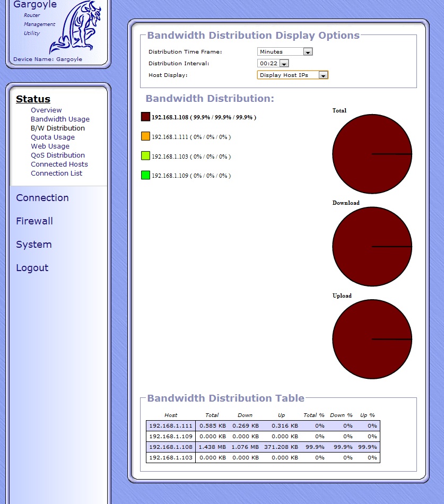The height and width of the screenshot is (504, 444).
Task: Click the Upload pie chart
Action: (372, 339)
